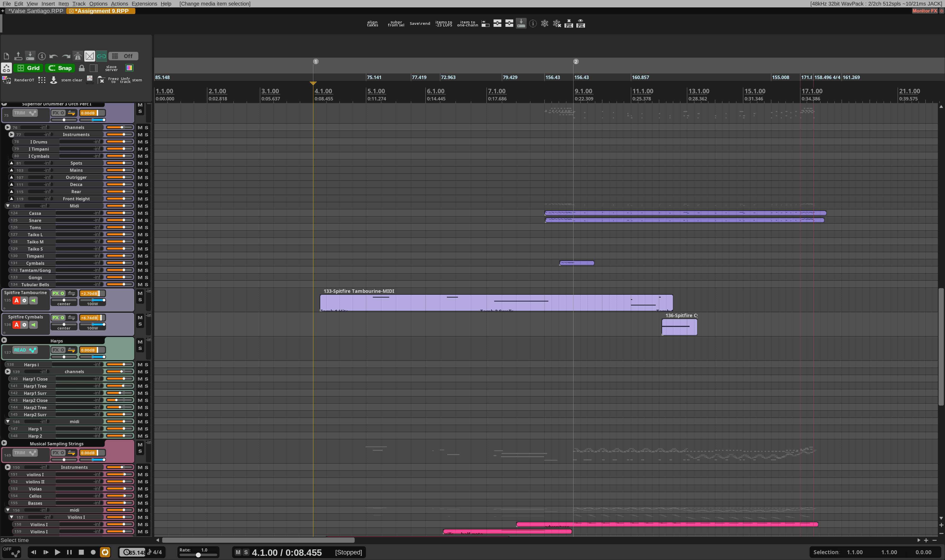Click the stem clear toolbar button
The height and width of the screenshot is (560, 945).
pos(71,80)
